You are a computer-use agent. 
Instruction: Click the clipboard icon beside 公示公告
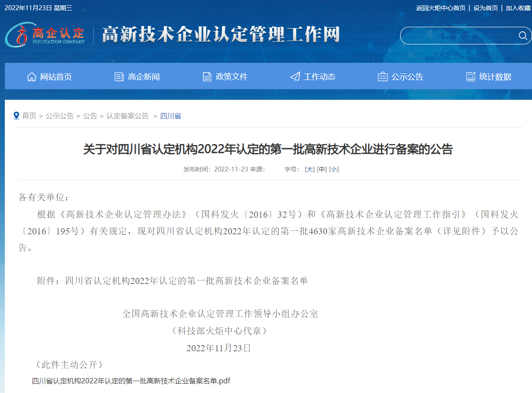(x=383, y=77)
